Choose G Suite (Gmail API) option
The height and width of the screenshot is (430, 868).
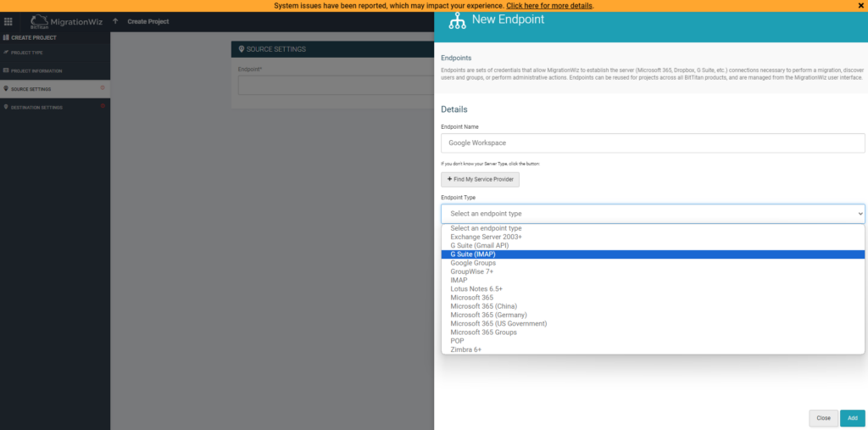[480, 246]
